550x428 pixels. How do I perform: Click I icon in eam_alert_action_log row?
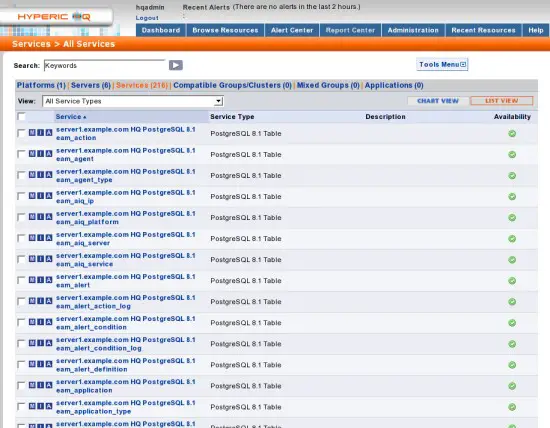(x=41, y=301)
